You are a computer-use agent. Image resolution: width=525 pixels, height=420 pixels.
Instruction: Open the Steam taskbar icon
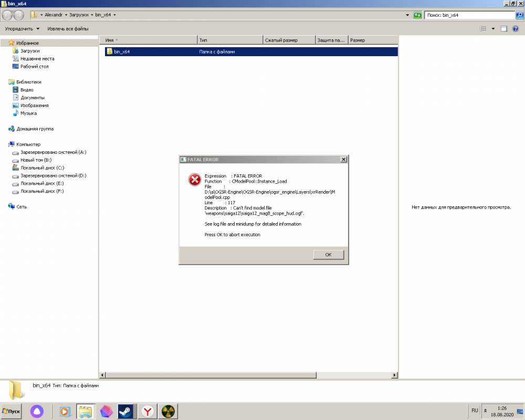point(125,411)
